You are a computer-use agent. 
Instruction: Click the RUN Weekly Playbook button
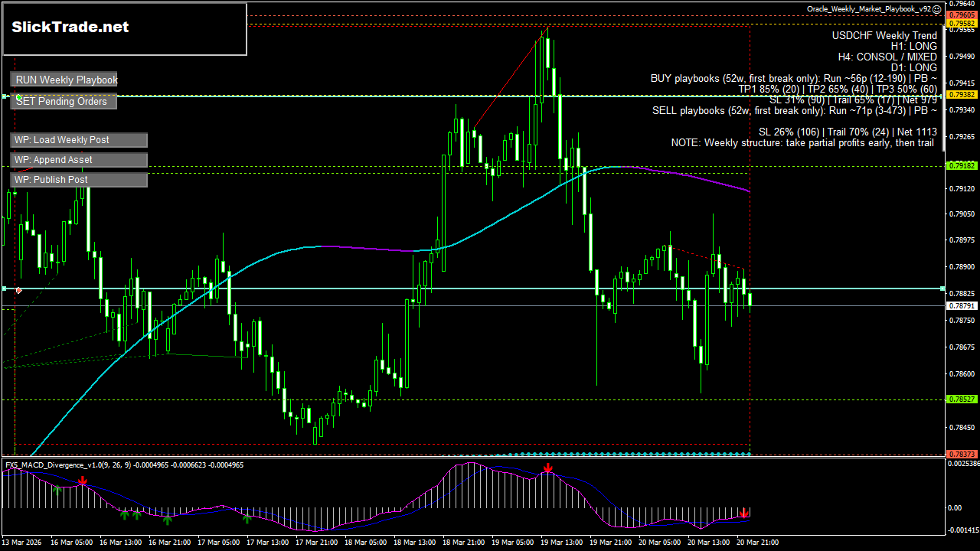pyautogui.click(x=64, y=80)
